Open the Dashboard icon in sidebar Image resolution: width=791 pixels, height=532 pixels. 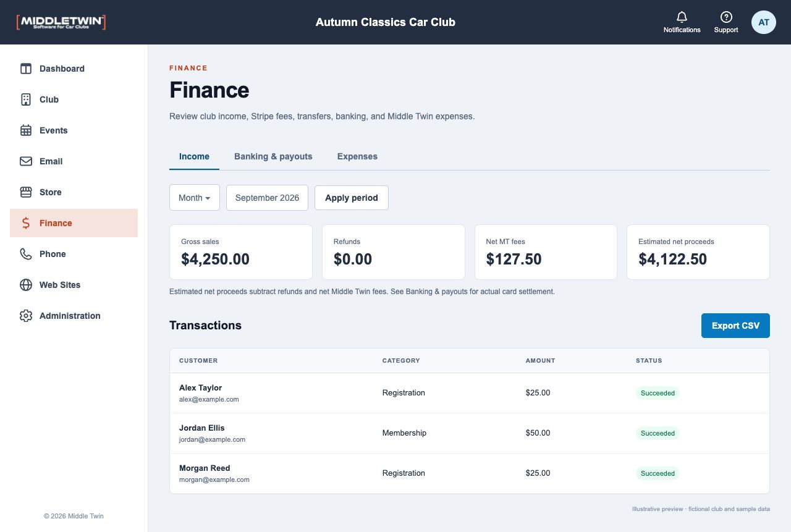(26, 69)
